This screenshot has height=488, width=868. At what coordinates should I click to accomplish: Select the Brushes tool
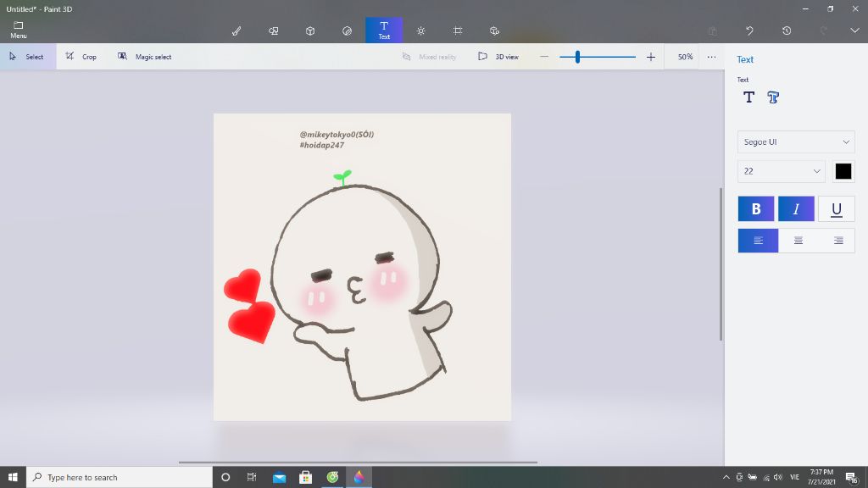236,30
